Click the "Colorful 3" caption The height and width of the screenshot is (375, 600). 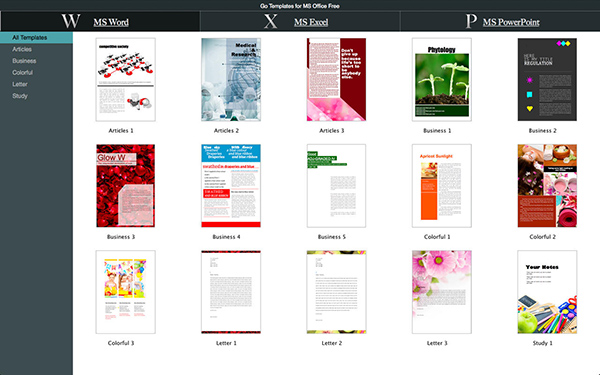click(x=121, y=343)
